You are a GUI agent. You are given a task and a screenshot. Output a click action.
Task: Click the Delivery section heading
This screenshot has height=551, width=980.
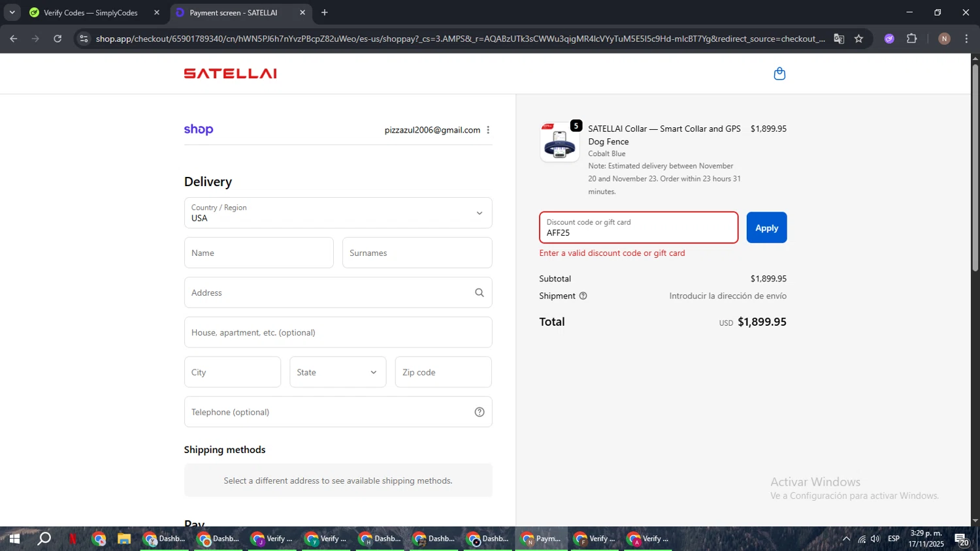208,181
